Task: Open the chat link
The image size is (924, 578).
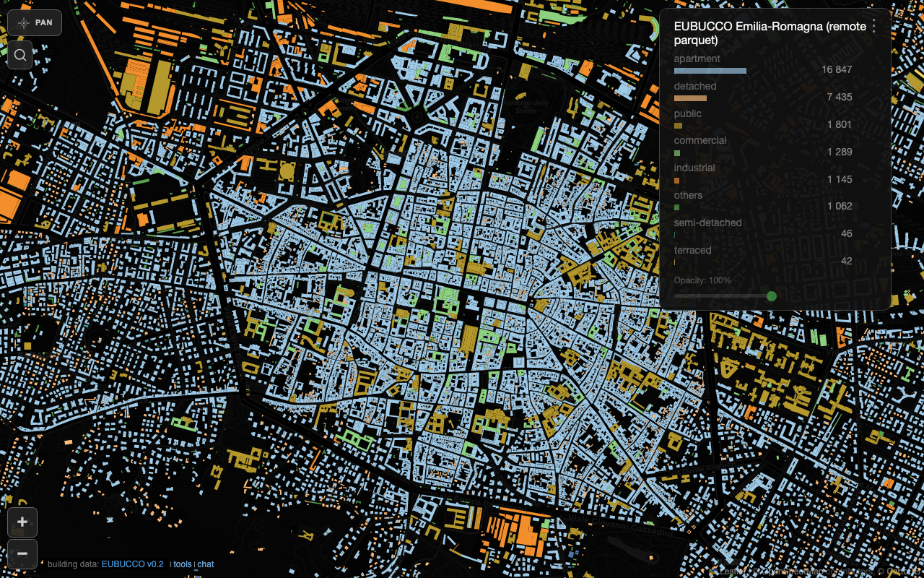Action: pyautogui.click(x=206, y=564)
